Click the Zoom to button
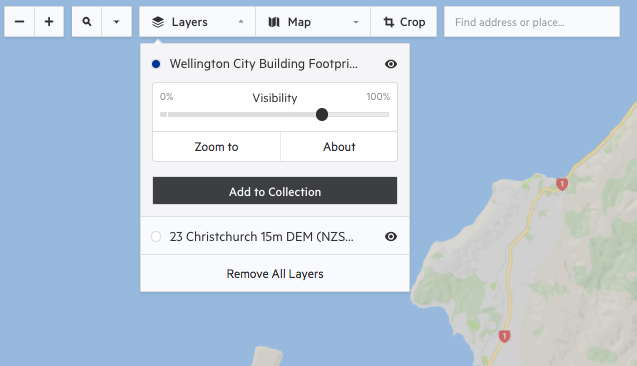This screenshot has height=366, width=637. [217, 147]
